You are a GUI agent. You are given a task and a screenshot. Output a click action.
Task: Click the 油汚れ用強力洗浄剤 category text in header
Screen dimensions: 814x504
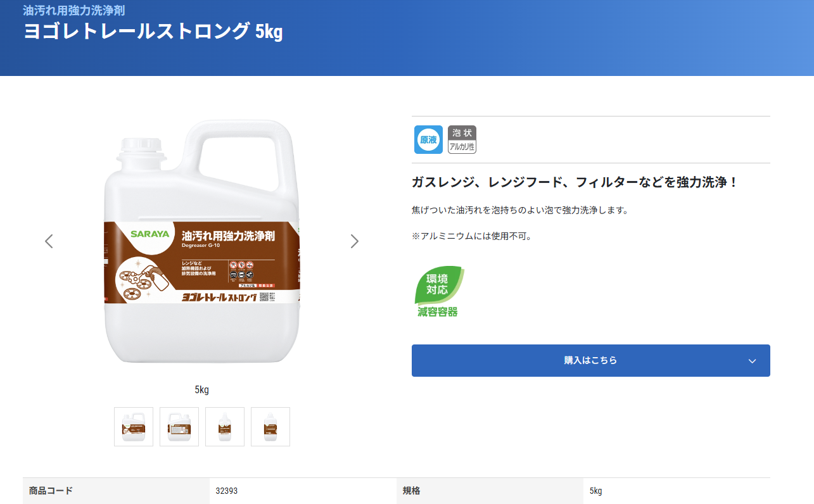73,10
